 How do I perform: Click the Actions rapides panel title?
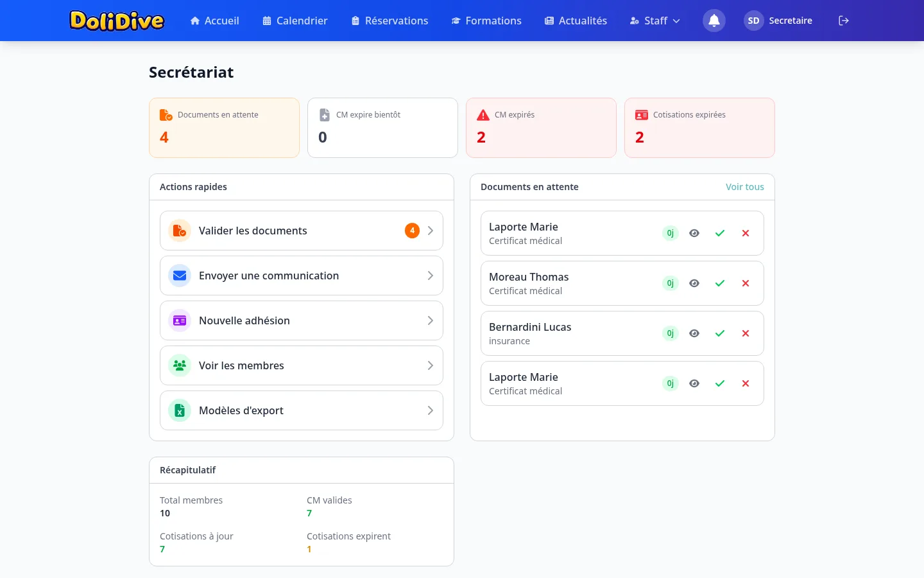[x=193, y=187]
